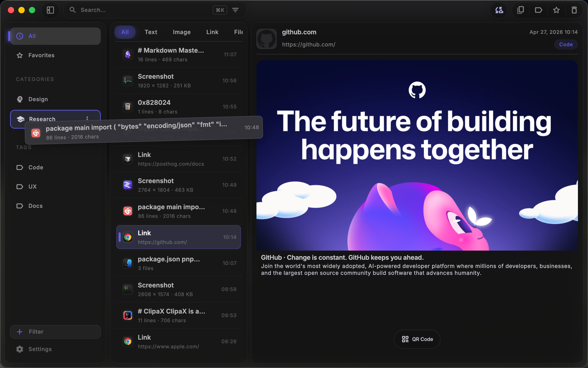Open the search filter options icon
The image size is (588, 368).
coord(235,10)
